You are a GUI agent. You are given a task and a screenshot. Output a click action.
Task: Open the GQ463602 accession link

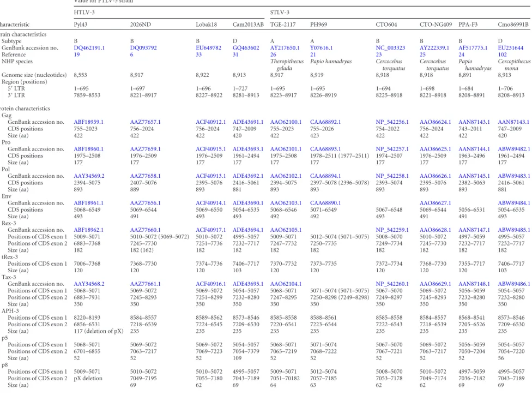(x=246, y=48)
